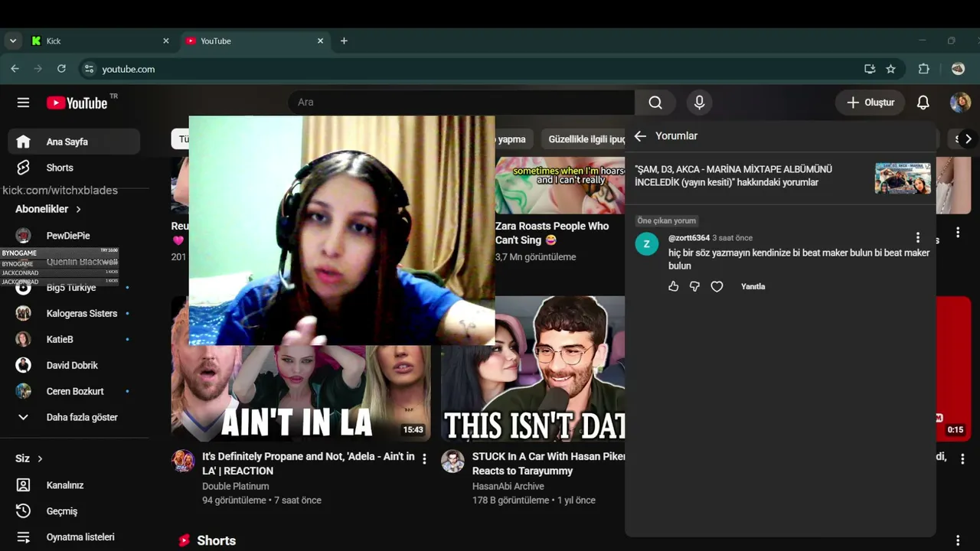Open the Adela Ain't in LA reaction title
Viewport: 980px width, 551px height.
coord(309,464)
